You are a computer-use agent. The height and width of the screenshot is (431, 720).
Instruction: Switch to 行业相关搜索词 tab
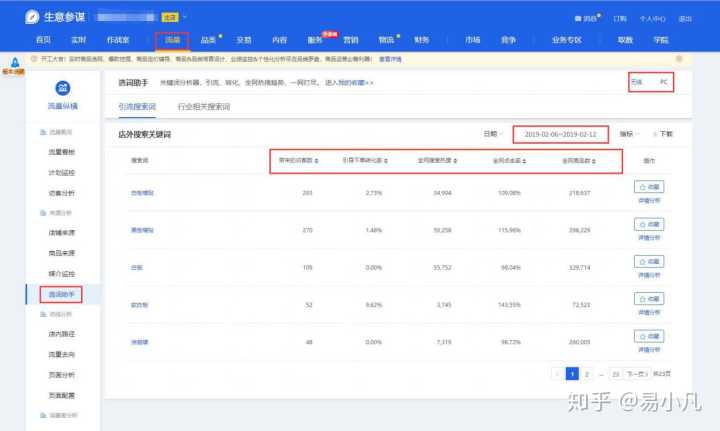203,106
